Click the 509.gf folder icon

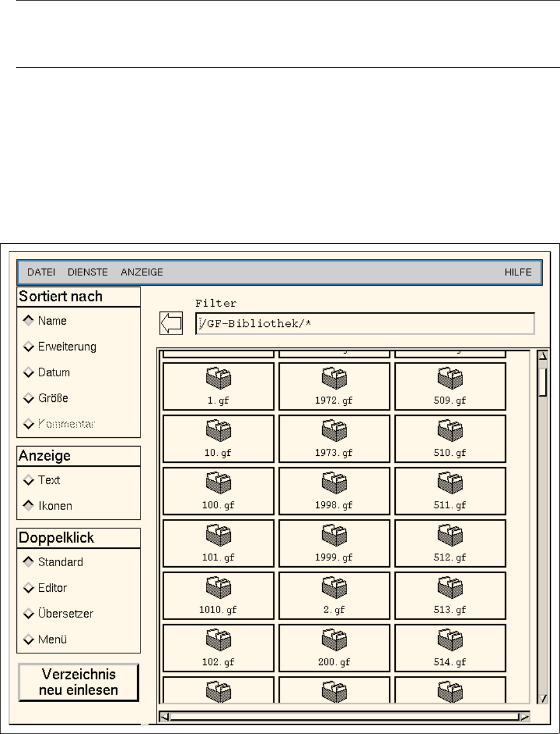[450, 379]
